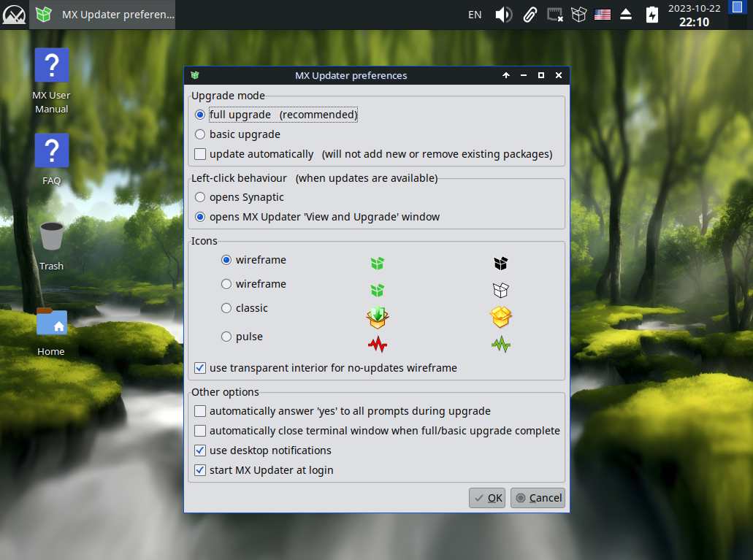Click the US flag language tray icon
This screenshot has height=560, width=753.
pos(603,15)
